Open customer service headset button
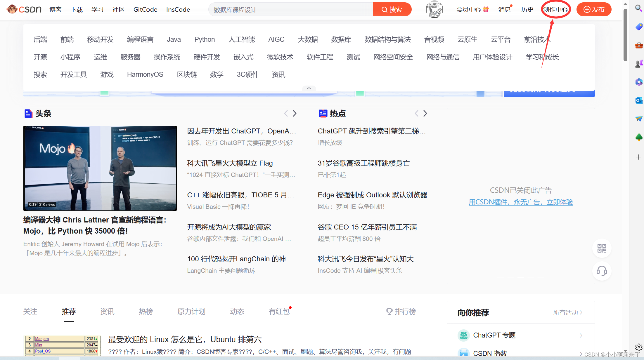Screen dimensions: 644x360 tap(602, 271)
